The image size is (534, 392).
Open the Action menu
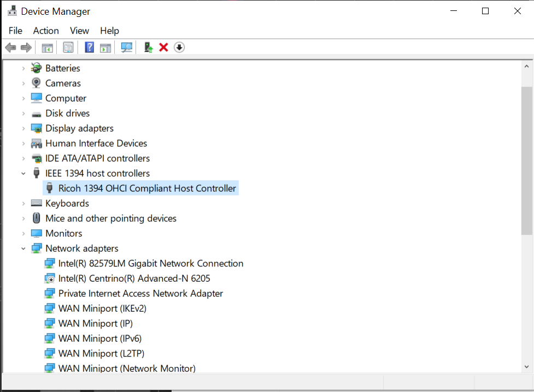46,31
